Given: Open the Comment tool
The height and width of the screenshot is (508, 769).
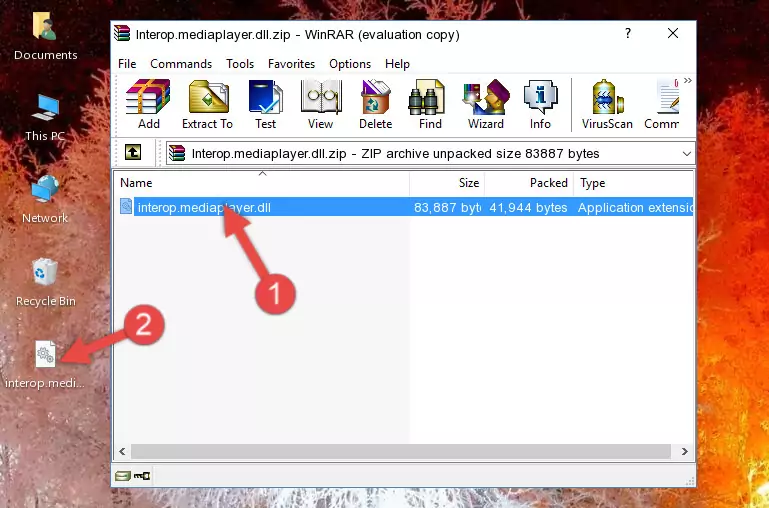Looking at the screenshot, I should pyautogui.click(x=662, y=104).
